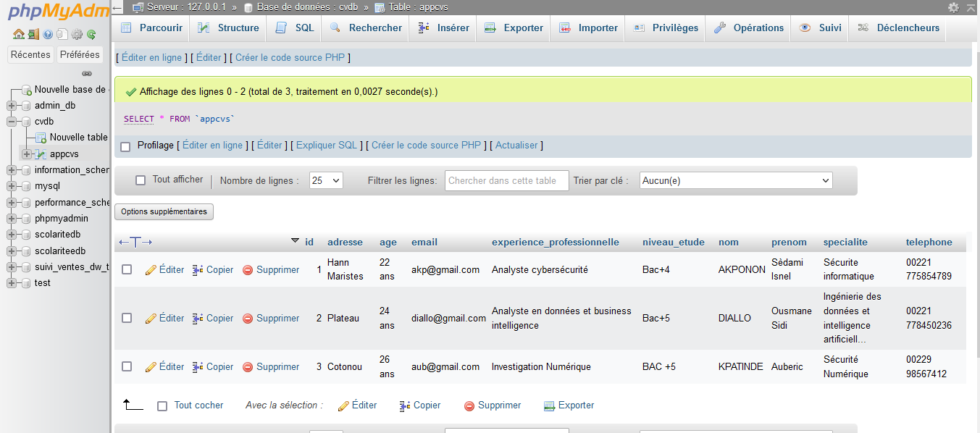
Task: Click the top-right gear icon in the header
Action: click(955, 6)
